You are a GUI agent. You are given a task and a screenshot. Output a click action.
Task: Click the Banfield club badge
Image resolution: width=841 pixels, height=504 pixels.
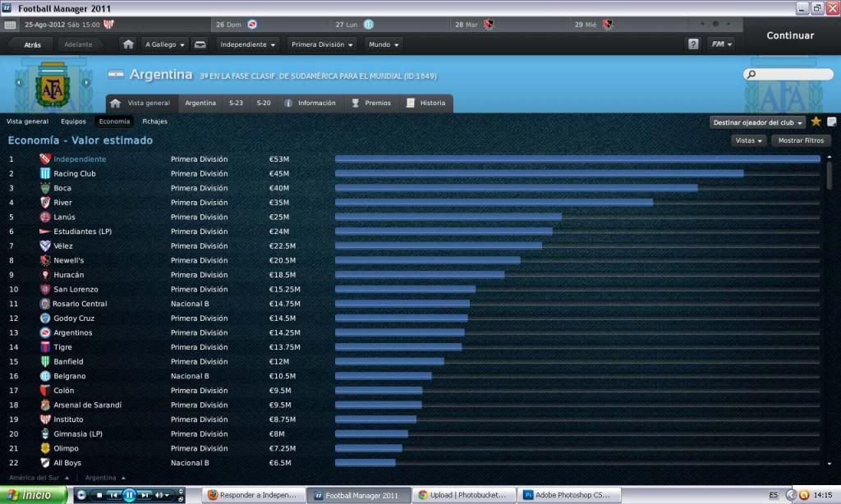click(45, 362)
